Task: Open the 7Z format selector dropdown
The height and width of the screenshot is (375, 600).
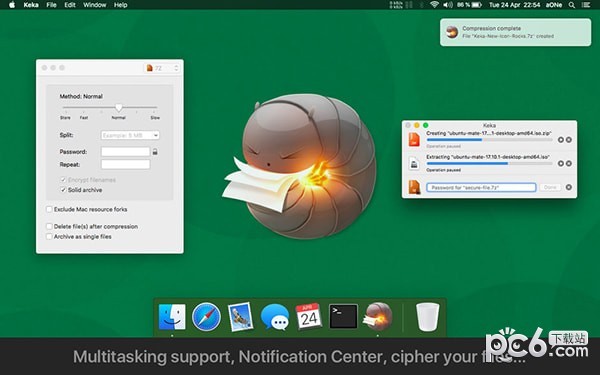Action: pyautogui.click(x=162, y=68)
